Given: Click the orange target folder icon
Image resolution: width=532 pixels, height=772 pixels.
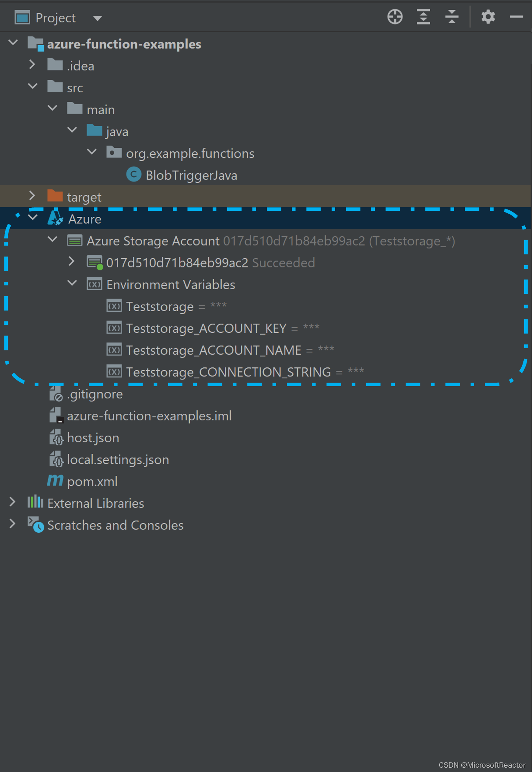Looking at the screenshot, I should click(x=55, y=196).
